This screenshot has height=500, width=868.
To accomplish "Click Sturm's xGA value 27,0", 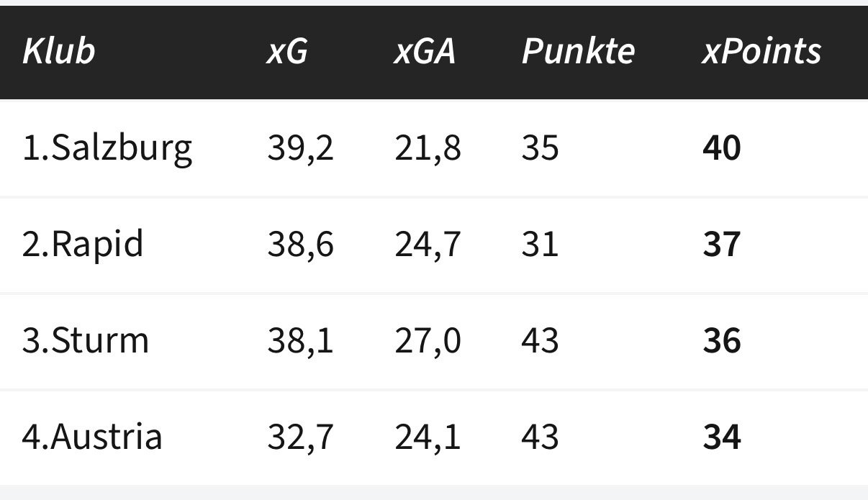I will click(428, 340).
